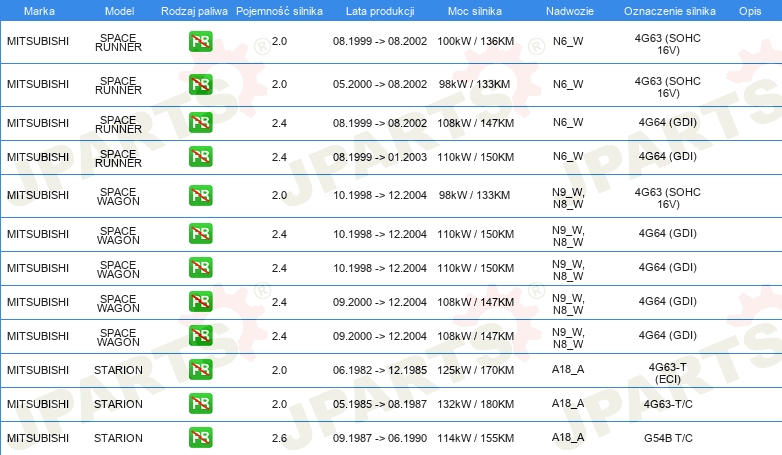This screenshot has width=782, height=455.
Task: Click '4G63 (SOHC 16V)' in the Space Runner 133KM row
Action: [x=668, y=87]
